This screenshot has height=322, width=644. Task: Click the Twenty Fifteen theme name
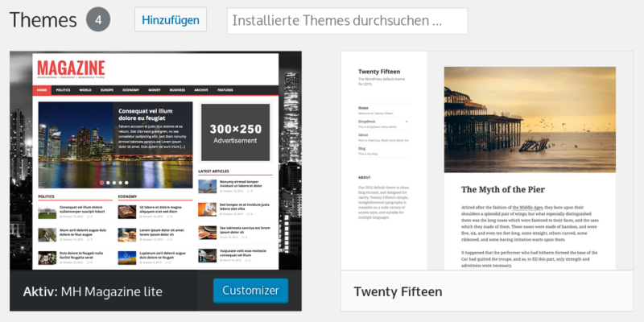(x=398, y=291)
